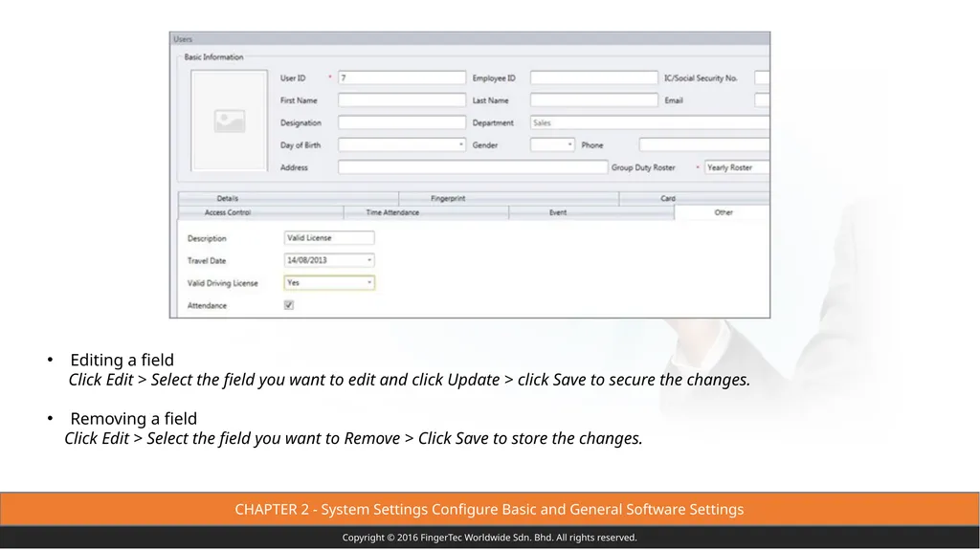Click the Address input field

[473, 167]
